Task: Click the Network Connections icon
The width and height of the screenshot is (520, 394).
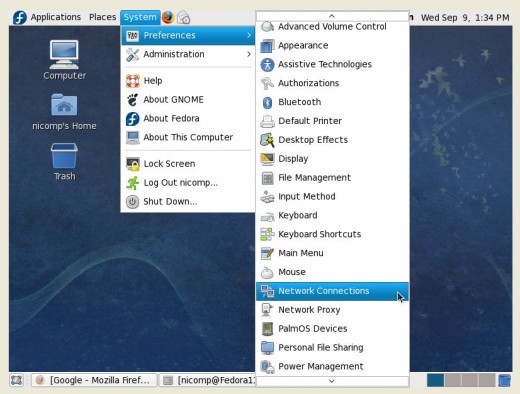Action: (267, 291)
